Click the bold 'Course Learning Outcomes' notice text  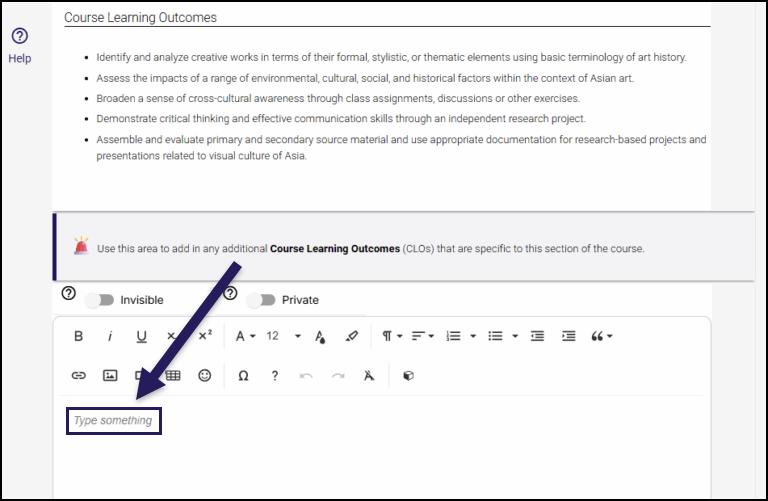pos(335,249)
